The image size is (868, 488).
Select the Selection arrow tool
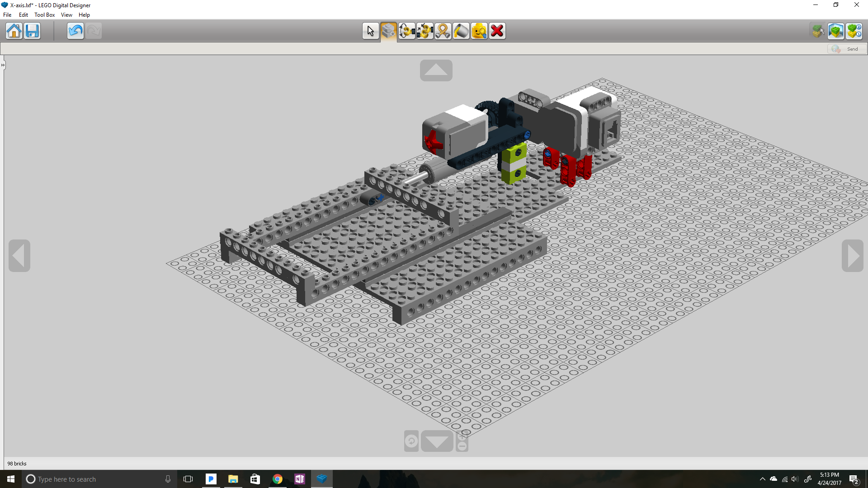370,31
